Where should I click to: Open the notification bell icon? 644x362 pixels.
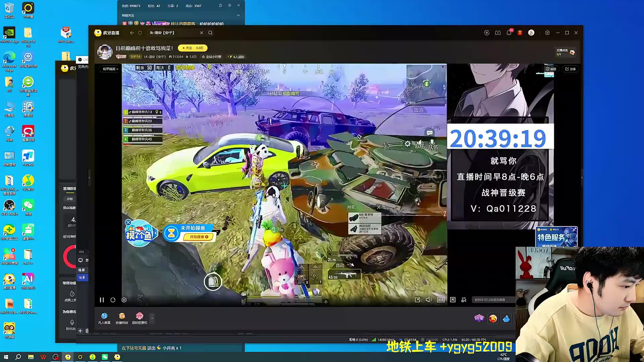click(x=509, y=33)
